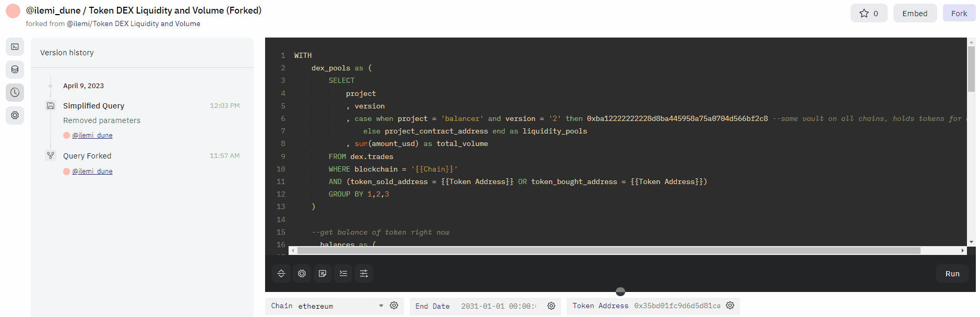Screen dimensions: 980x317
Task: Open the parameters sliders icon
Action: click(x=364, y=273)
